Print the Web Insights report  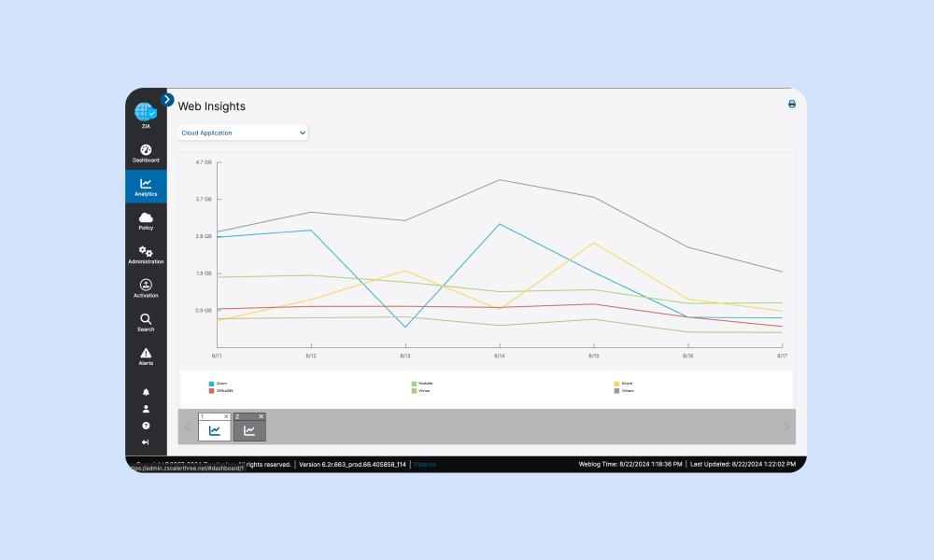tap(792, 105)
